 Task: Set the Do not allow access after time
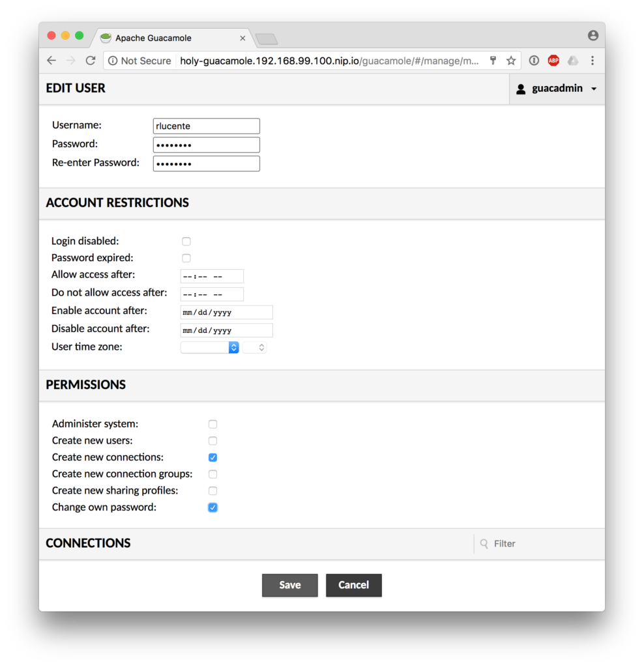point(212,294)
